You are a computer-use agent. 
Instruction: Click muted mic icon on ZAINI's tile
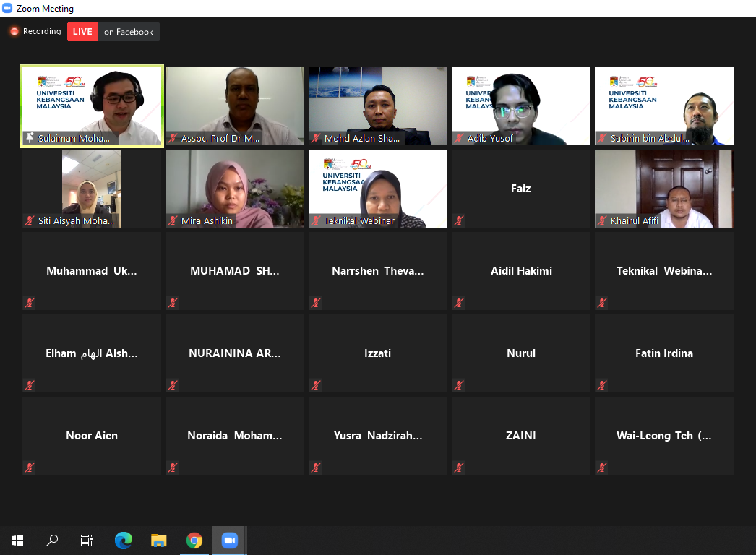pos(460,468)
